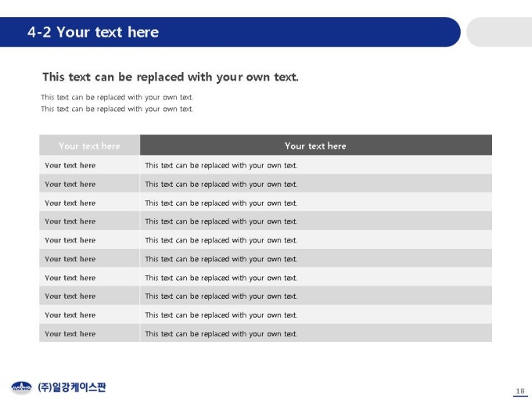Click the blue company logo emblem
The width and height of the screenshot is (532, 399).
[x=21, y=387]
